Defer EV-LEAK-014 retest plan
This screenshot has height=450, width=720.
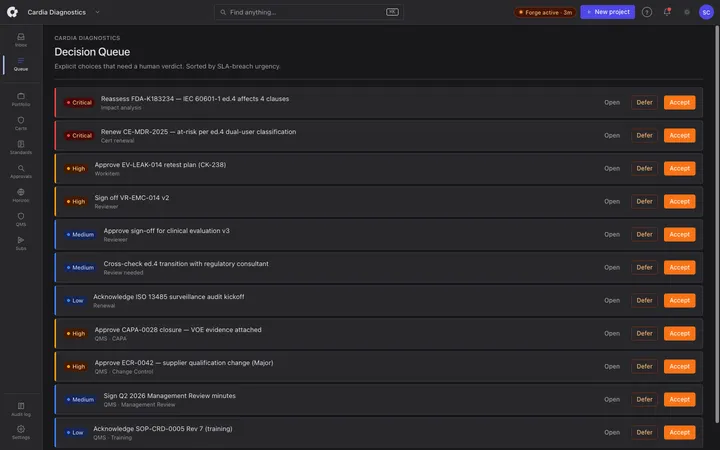point(644,169)
